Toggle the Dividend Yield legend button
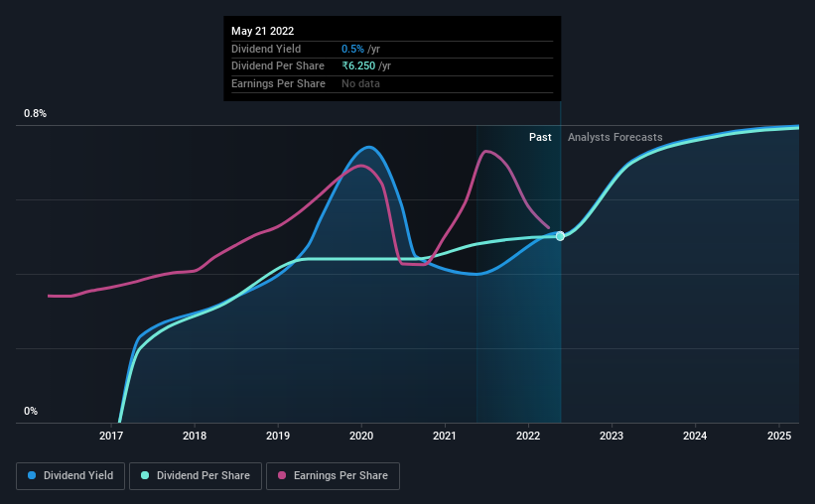The height and width of the screenshot is (504, 815). (x=70, y=476)
